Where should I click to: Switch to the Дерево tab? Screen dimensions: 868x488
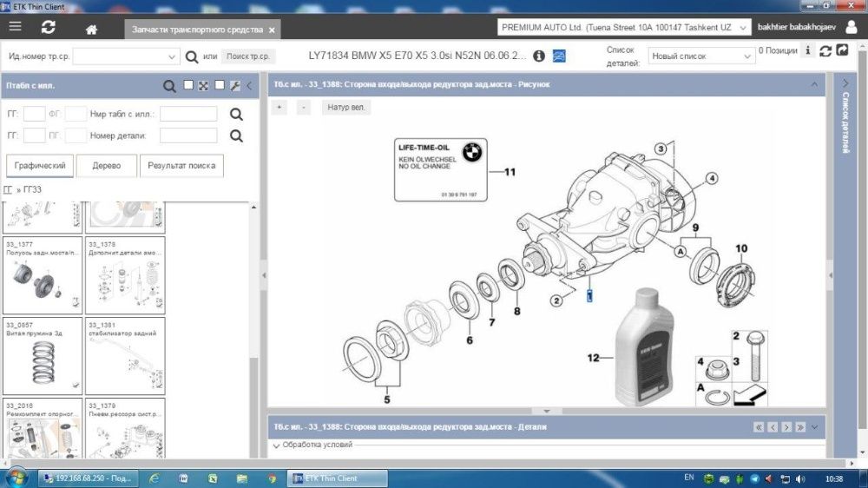click(106, 166)
